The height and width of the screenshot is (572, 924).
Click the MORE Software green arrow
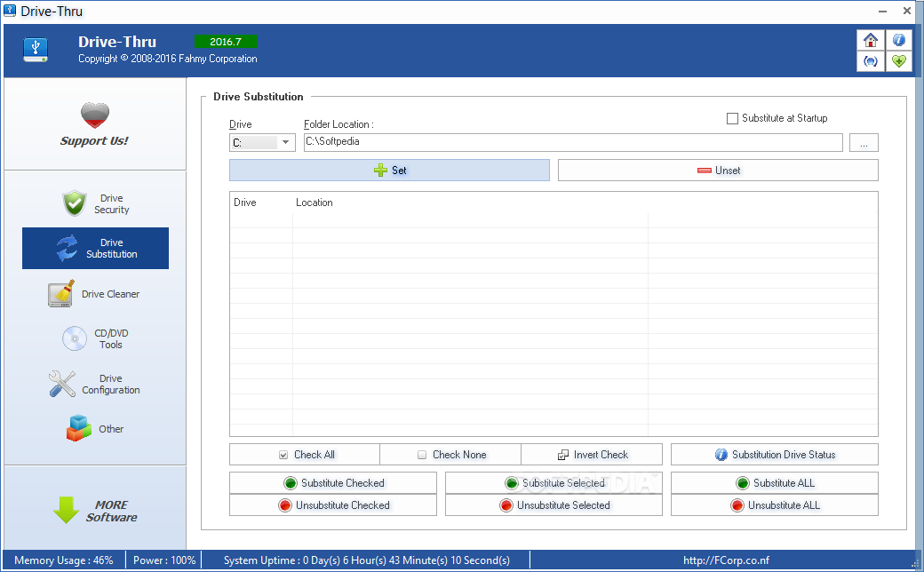pyautogui.click(x=66, y=510)
